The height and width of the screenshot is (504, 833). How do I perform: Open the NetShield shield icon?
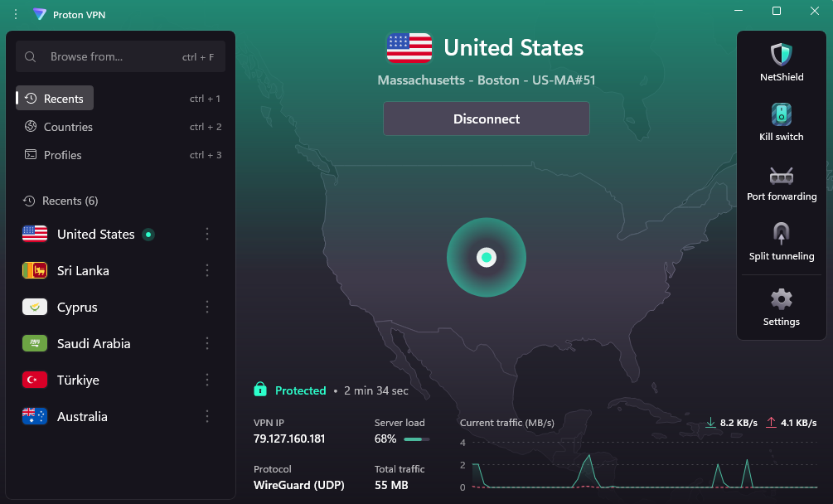pyautogui.click(x=782, y=56)
